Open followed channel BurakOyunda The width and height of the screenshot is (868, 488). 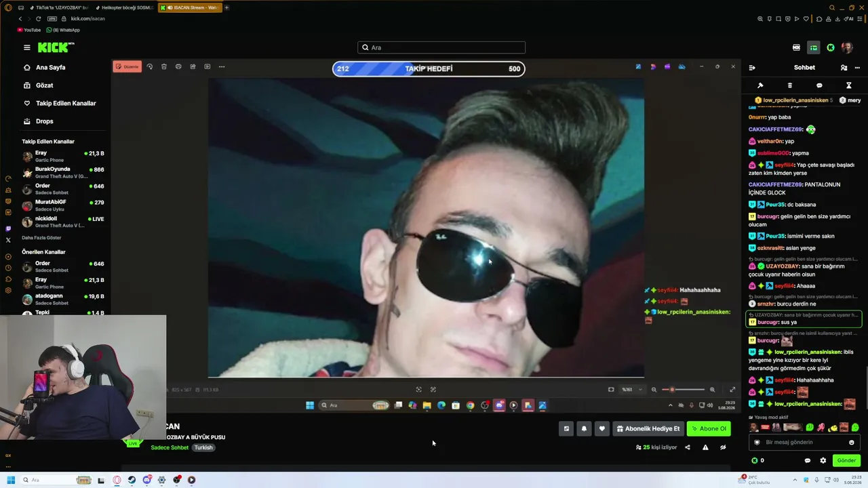click(x=63, y=172)
